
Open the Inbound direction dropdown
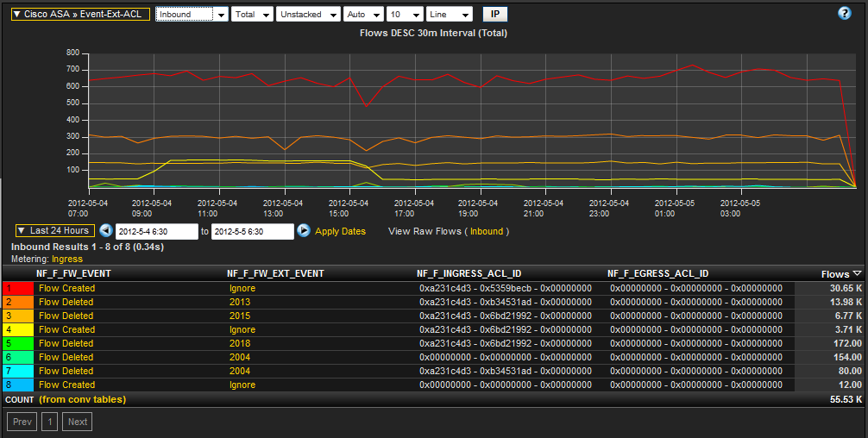pos(192,15)
